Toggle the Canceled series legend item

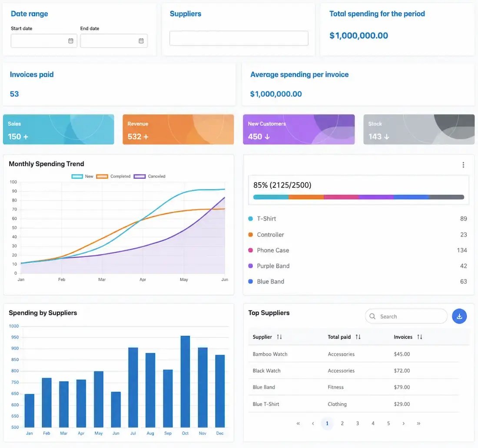[x=149, y=176]
